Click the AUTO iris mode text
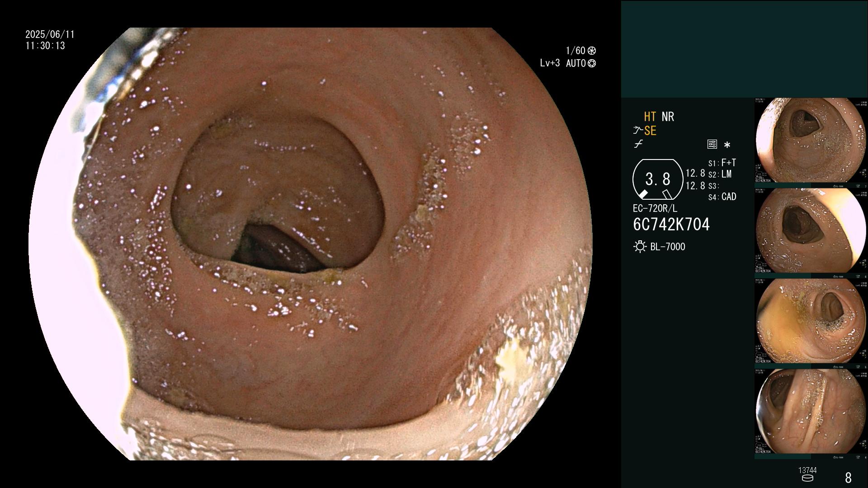Image resolution: width=868 pixels, height=488 pixels. point(576,63)
